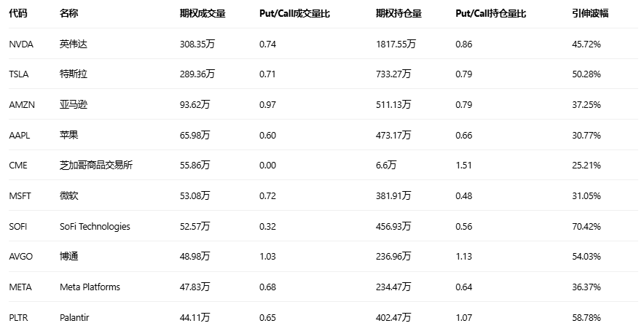Click the Put/Call持仓量比 header

click(490, 13)
